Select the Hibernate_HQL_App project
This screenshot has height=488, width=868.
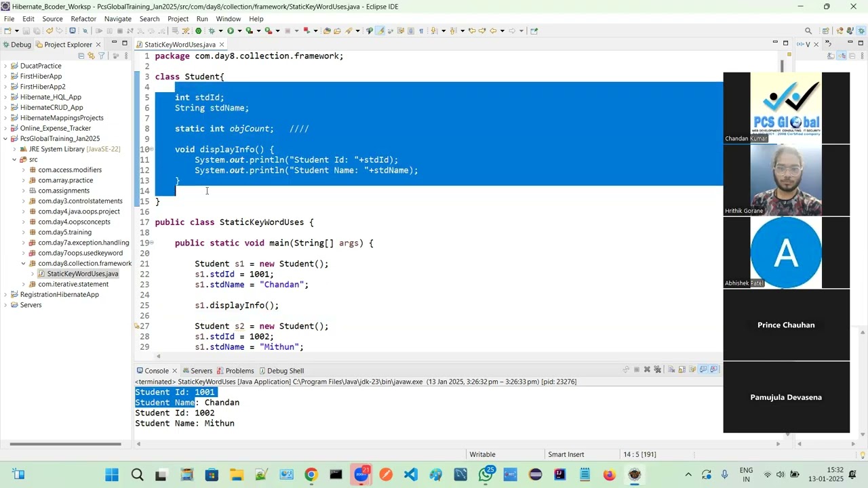click(51, 98)
